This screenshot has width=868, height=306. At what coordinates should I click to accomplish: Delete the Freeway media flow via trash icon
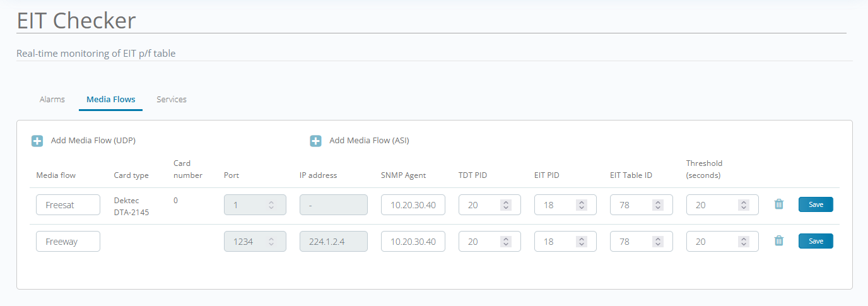coord(779,241)
